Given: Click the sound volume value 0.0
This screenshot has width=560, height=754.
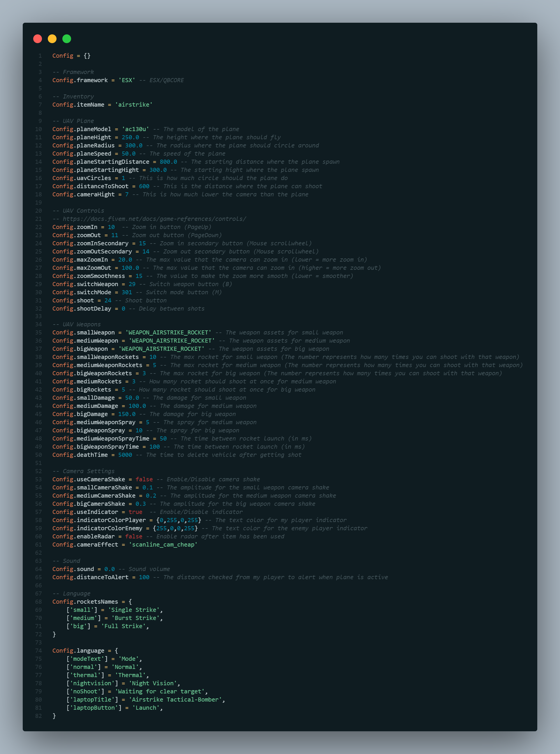Looking at the screenshot, I should click(110, 569).
